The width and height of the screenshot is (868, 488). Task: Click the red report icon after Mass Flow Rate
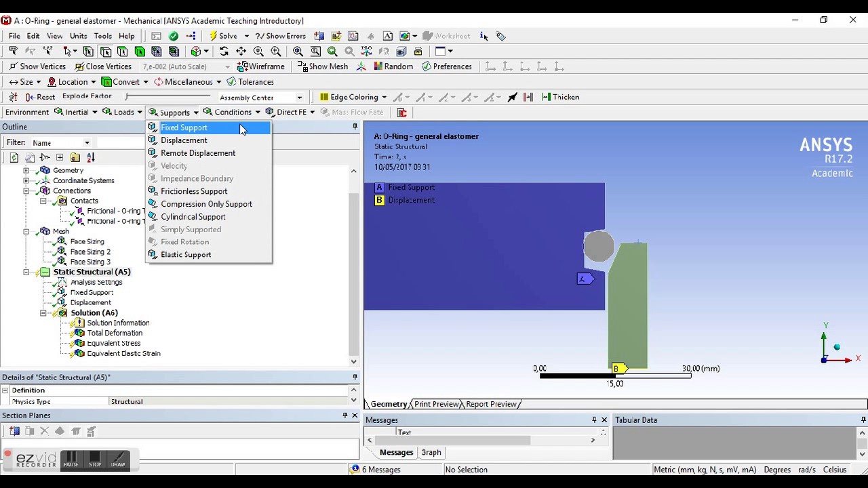401,113
